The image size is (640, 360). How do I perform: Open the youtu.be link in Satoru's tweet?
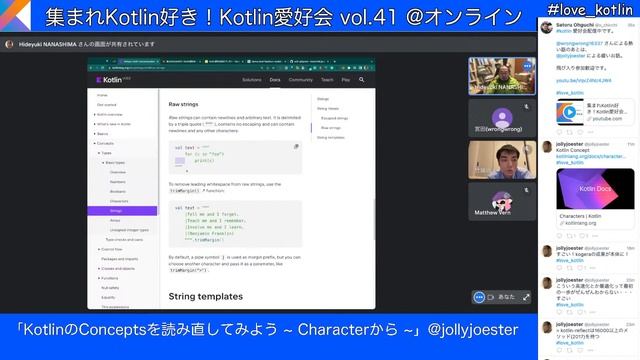coord(584,80)
